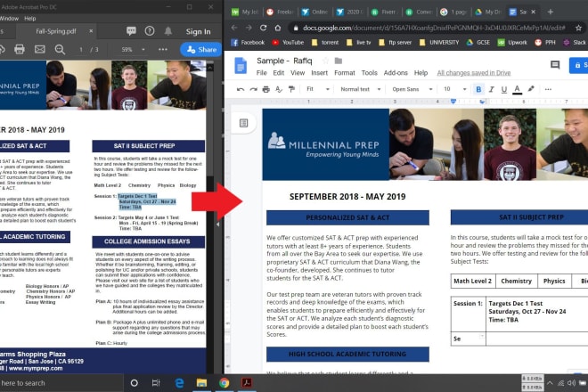588x392 pixels.
Task: Open Acrobat help question mark icon
Action: point(150,31)
